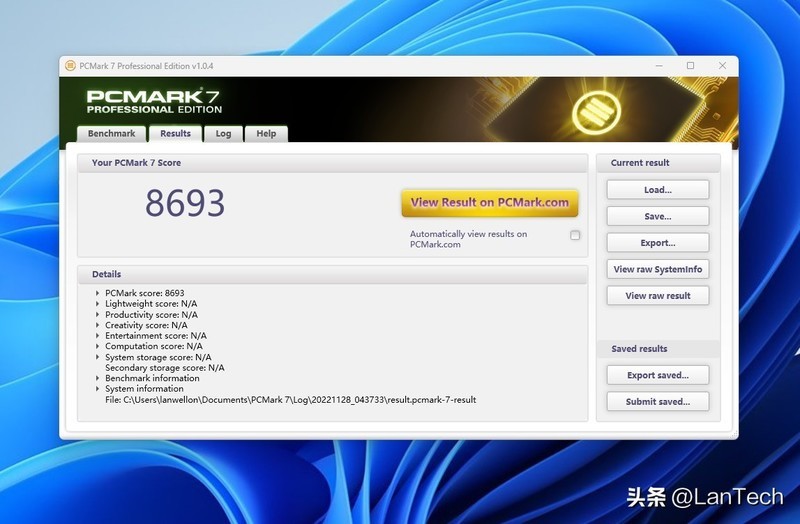Open the Help tab
This screenshot has width=800, height=524.
coord(266,134)
